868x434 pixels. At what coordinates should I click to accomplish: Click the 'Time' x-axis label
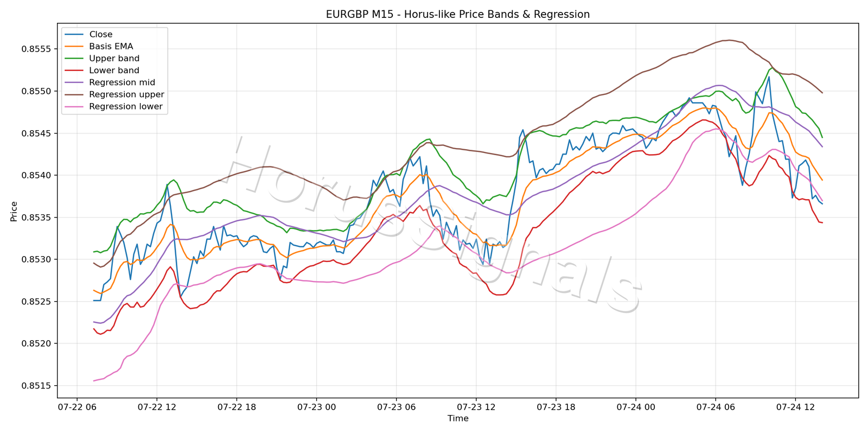pos(458,418)
